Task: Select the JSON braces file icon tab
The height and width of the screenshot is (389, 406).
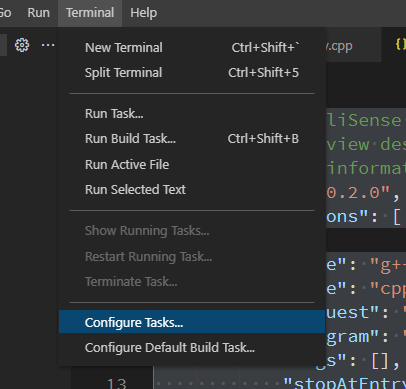Action: [x=401, y=44]
